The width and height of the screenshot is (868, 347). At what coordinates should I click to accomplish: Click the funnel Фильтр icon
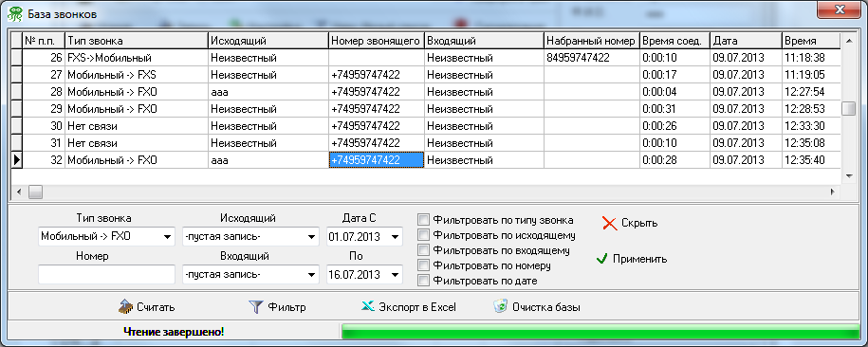point(255,307)
